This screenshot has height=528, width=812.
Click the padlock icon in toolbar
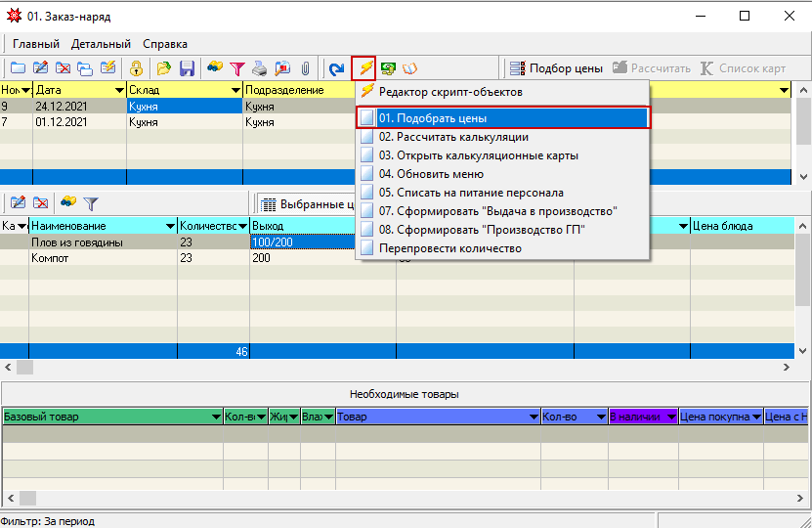[x=137, y=68]
